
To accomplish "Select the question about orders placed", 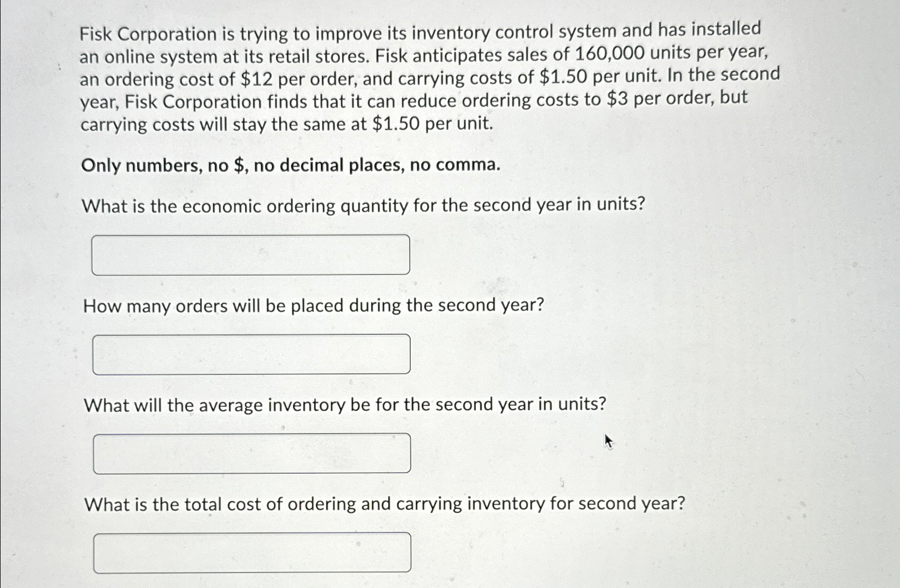I will [314, 305].
